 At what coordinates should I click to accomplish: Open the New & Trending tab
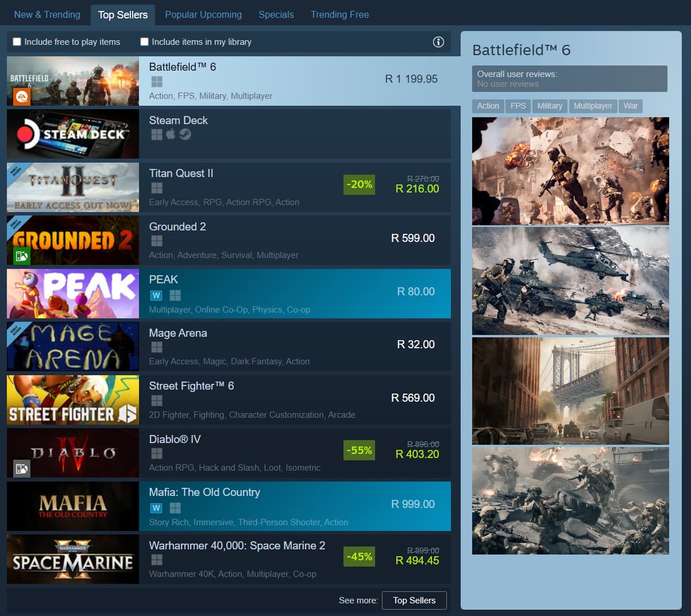[x=47, y=14]
